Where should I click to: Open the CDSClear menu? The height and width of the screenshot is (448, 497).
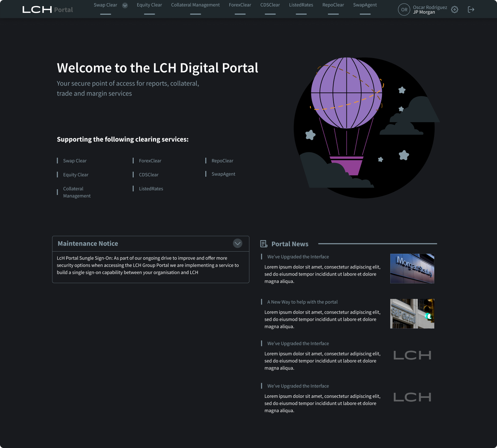tap(270, 5)
